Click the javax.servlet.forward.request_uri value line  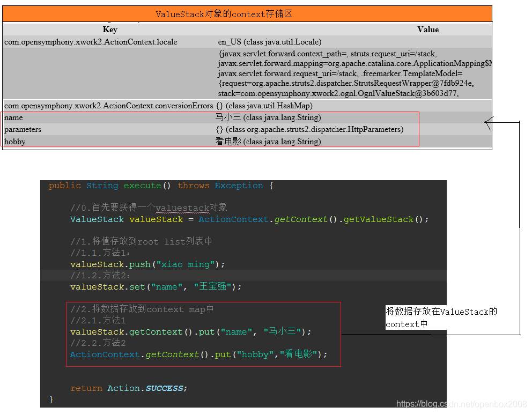(x=340, y=73)
